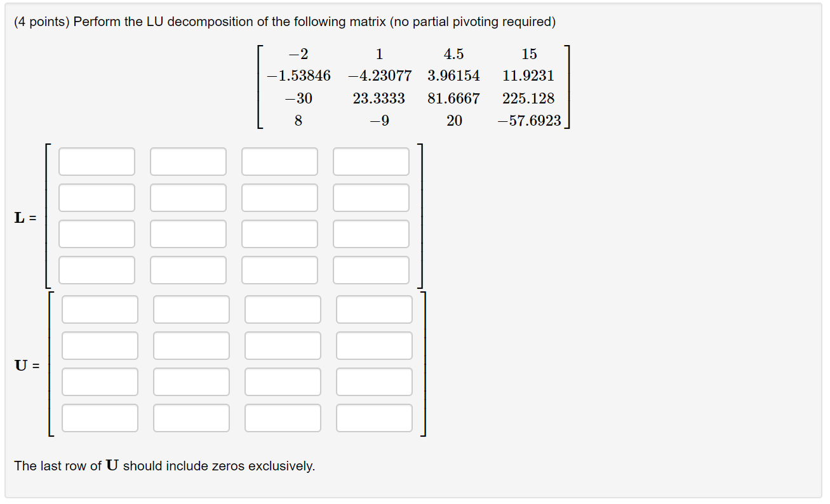
Task: Select the third diagonal entry field of U
Action: [283, 381]
